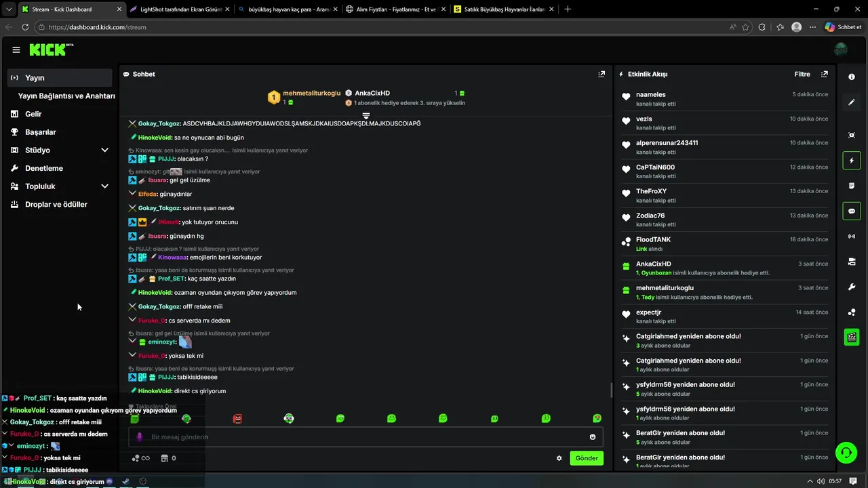The image size is (868, 488).
Task: Select Yayın in the left sidebar
Action: click(x=60, y=78)
